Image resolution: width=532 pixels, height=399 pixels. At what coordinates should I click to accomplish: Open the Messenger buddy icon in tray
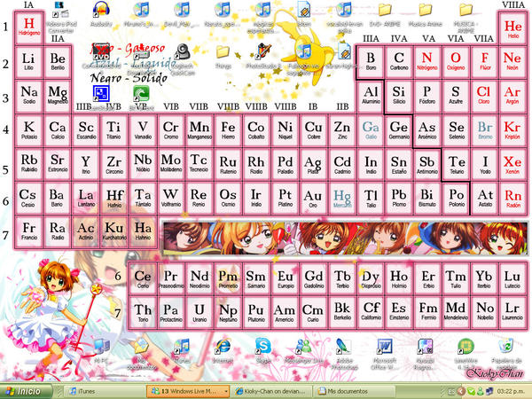(x=480, y=392)
